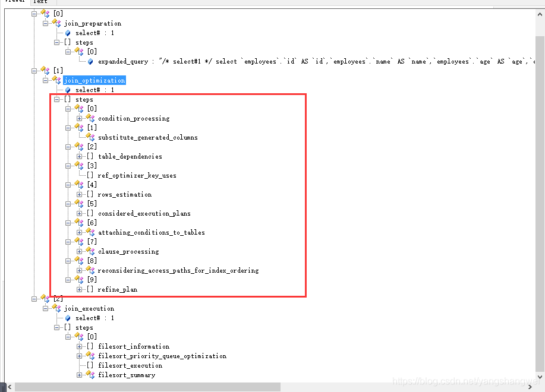Collapse the join_optimization node
This screenshot has height=392, width=545.
tap(46, 80)
